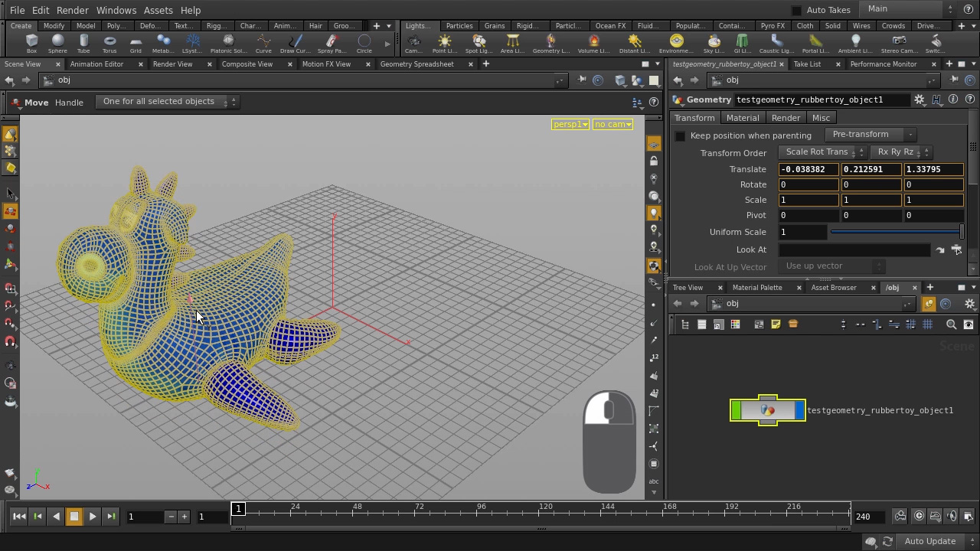Open the persp1 viewport camera dropdown

point(570,124)
